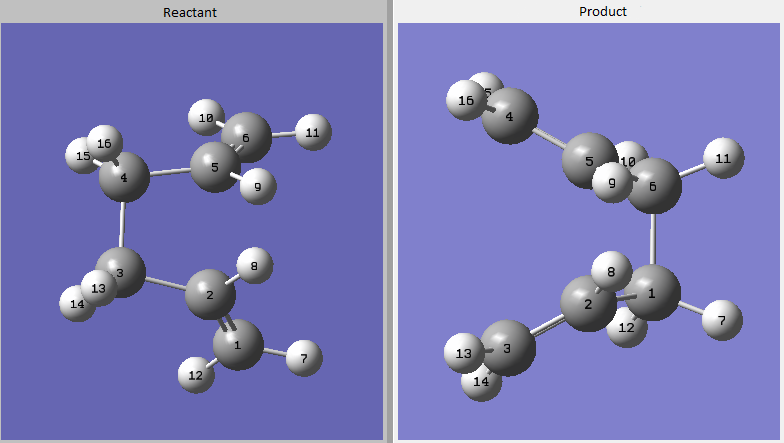This screenshot has width=784, height=443.
Task: Pick carbon atom 5 in Reactant view
Action: click(x=216, y=167)
